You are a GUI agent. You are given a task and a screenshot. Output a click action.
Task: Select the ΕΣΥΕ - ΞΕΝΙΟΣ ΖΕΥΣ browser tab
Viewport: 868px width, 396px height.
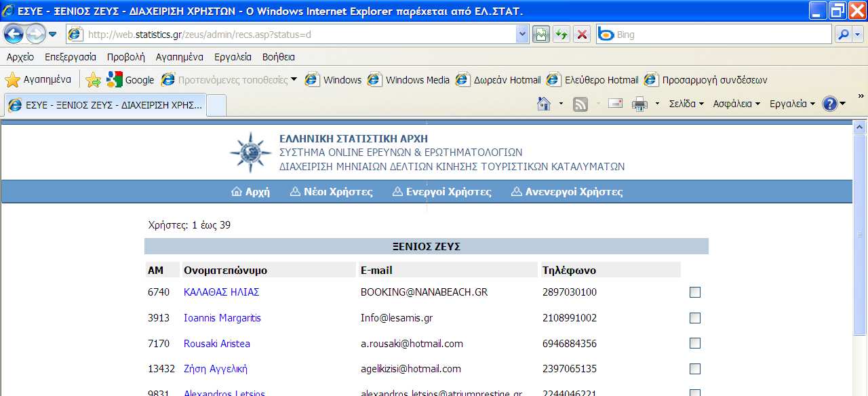pyautogui.click(x=104, y=105)
